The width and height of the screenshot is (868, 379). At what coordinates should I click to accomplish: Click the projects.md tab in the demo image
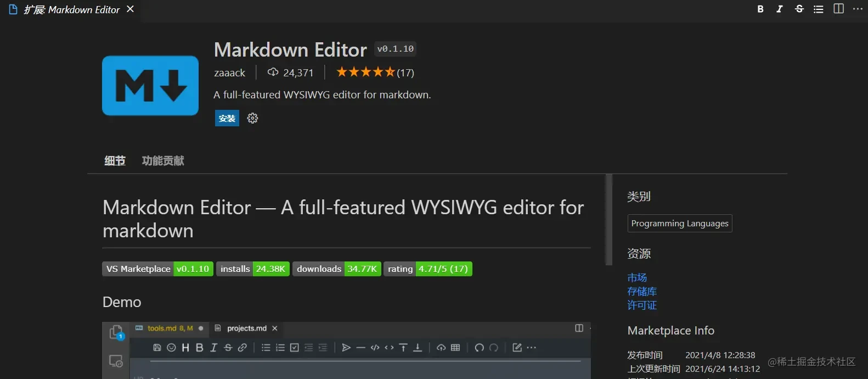tap(246, 328)
